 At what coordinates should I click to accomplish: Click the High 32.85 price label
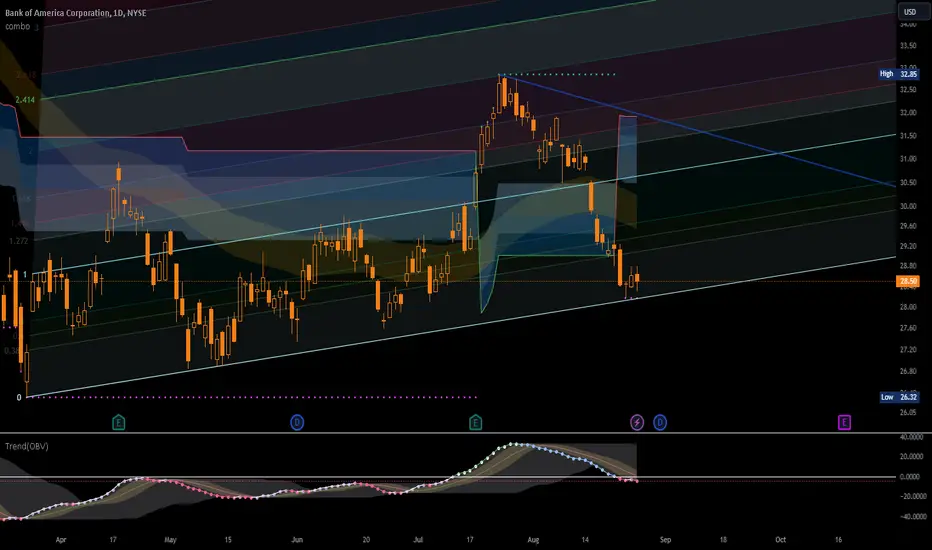point(899,74)
